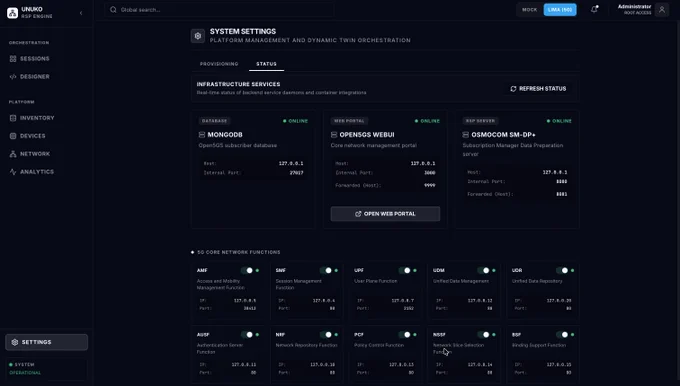Click ONLINE status on the Open5GS WebUI card
This screenshot has height=386, width=680.
(x=427, y=121)
